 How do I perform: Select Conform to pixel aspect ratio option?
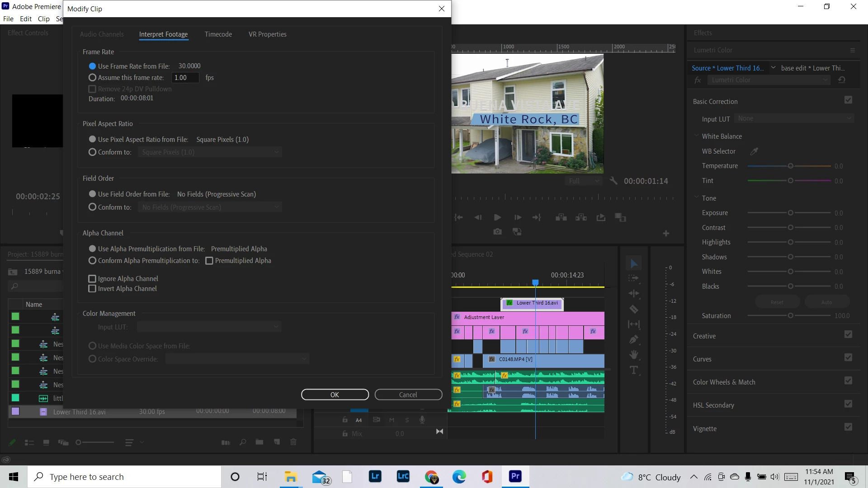[x=93, y=152]
